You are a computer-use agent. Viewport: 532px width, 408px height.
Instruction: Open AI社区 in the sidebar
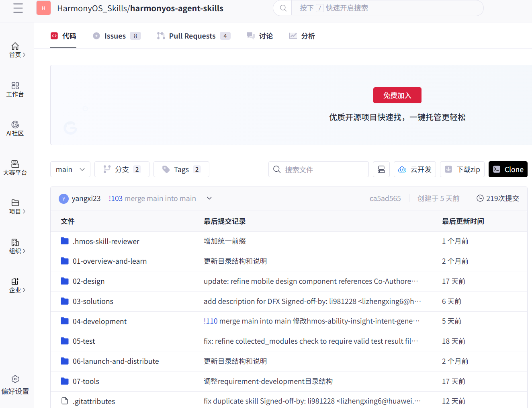[15, 129]
